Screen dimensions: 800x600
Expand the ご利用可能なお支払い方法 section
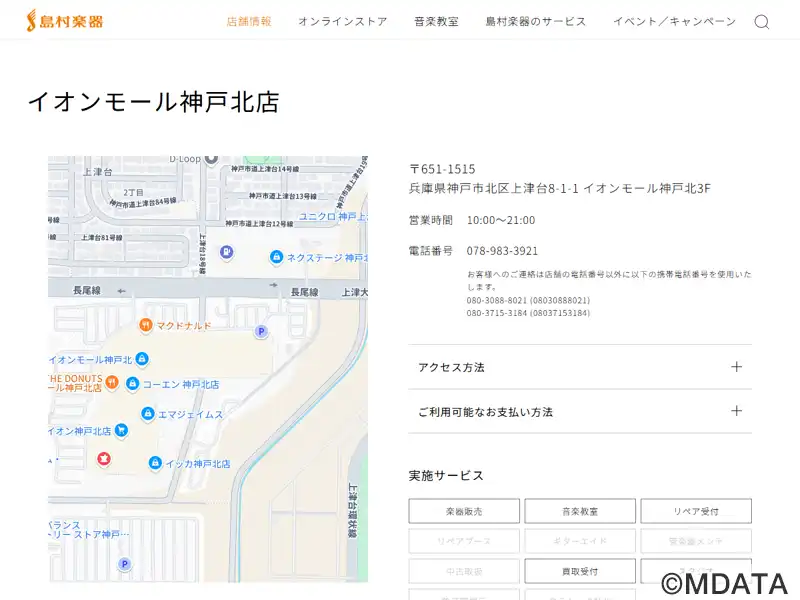tap(580, 411)
